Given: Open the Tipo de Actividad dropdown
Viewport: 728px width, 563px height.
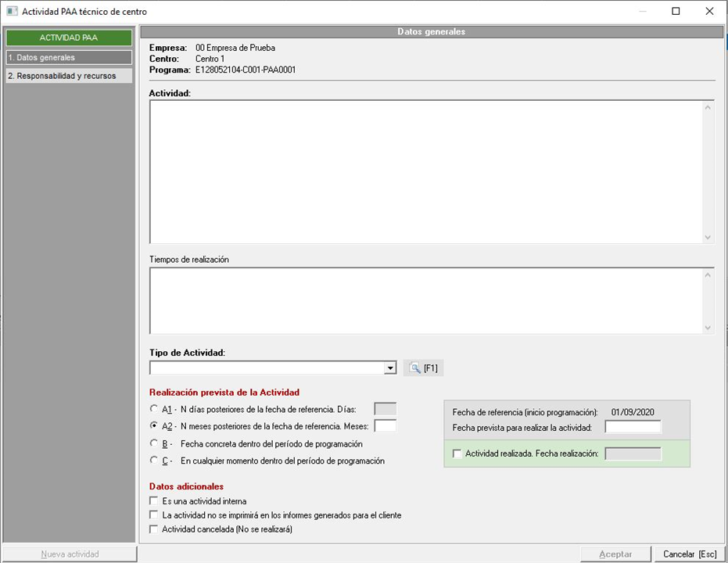Looking at the screenshot, I should click(x=390, y=368).
